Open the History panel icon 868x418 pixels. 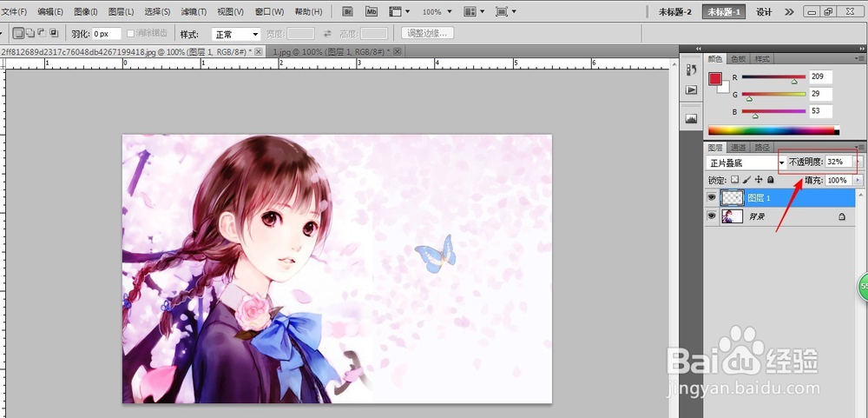[692, 70]
